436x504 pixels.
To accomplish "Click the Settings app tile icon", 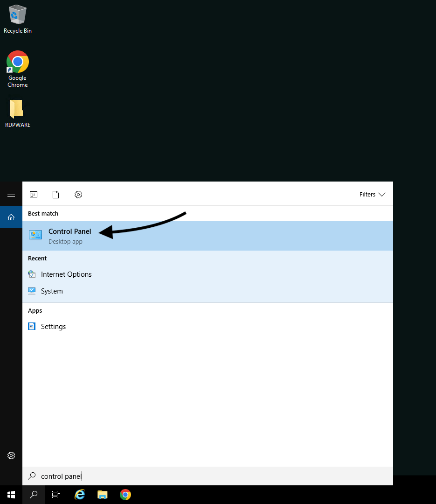I will point(32,326).
